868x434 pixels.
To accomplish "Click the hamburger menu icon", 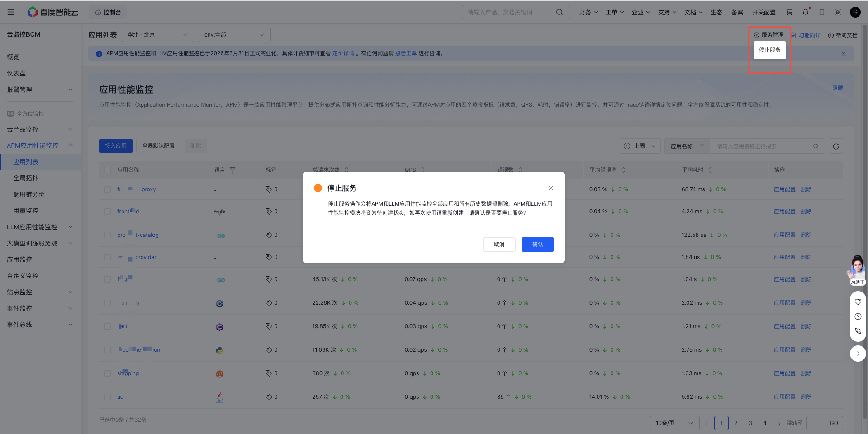I will coord(11,12).
